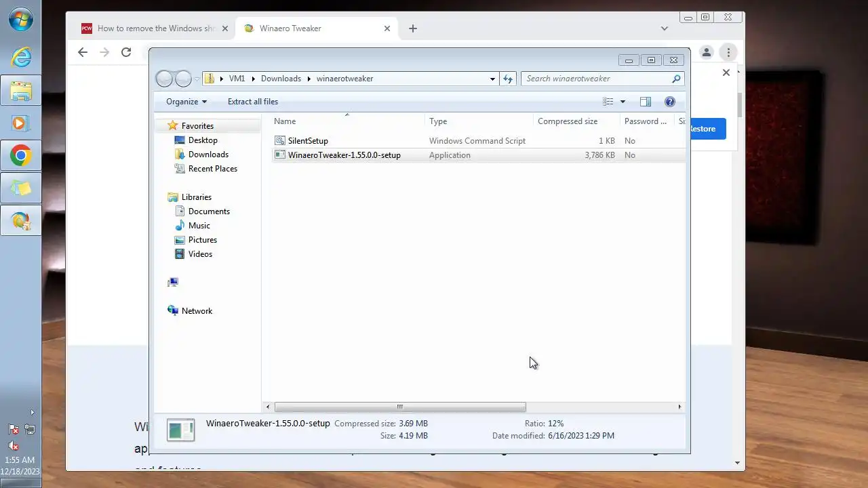Click the SilentSetup file icon
This screenshot has height=488, width=868.
click(280, 140)
